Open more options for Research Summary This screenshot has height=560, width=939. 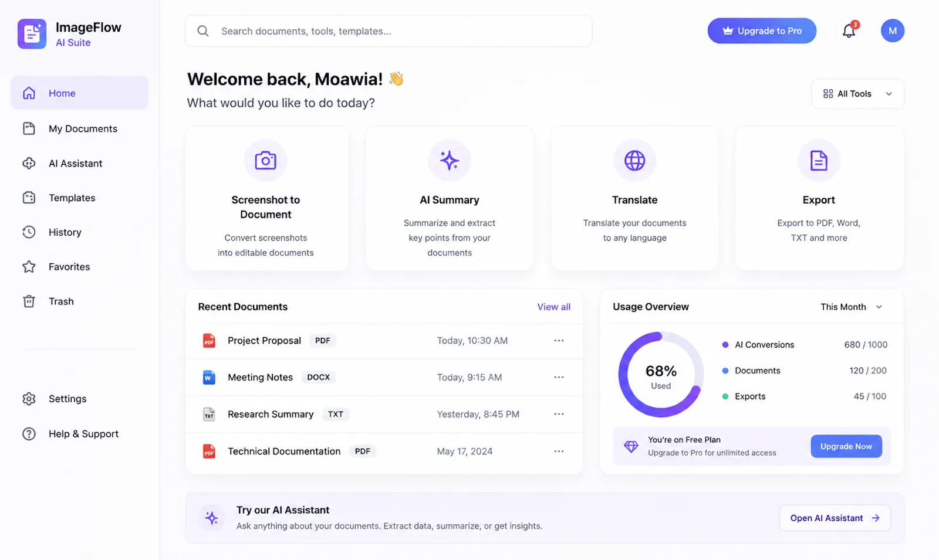(559, 414)
